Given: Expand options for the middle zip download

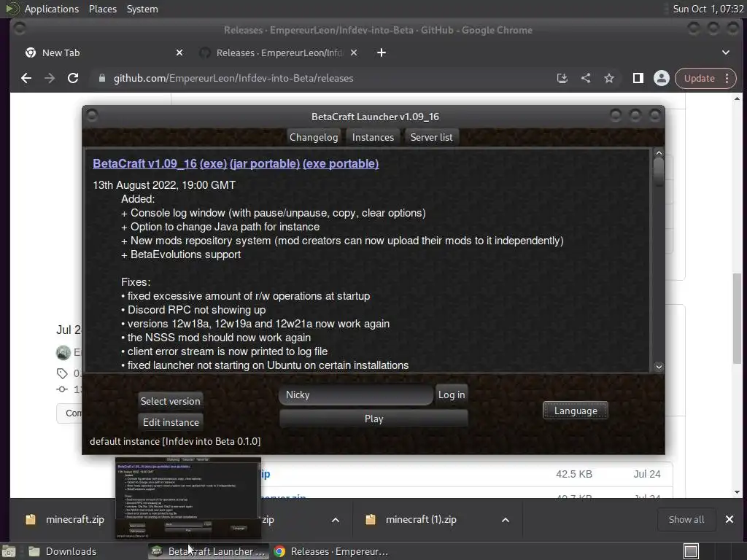Looking at the screenshot, I should [x=336, y=519].
